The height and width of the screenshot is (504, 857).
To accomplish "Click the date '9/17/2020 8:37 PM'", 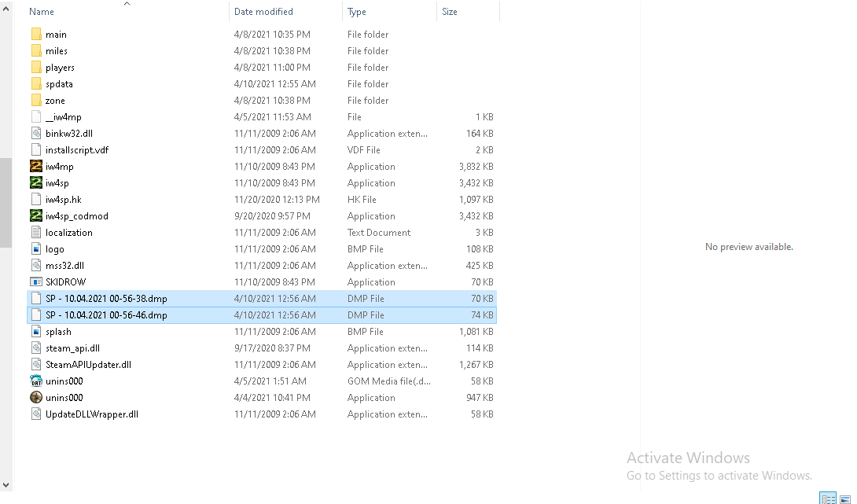I will tap(272, 348).
